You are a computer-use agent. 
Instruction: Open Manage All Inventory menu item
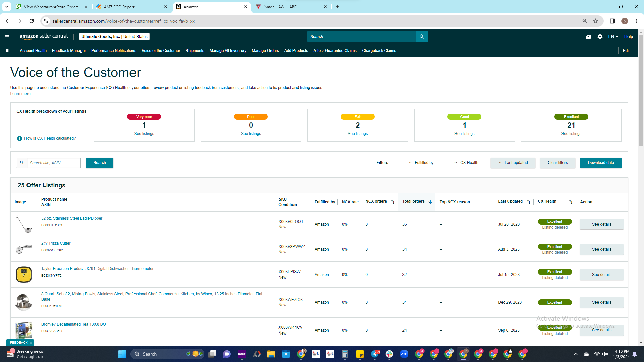228,51
